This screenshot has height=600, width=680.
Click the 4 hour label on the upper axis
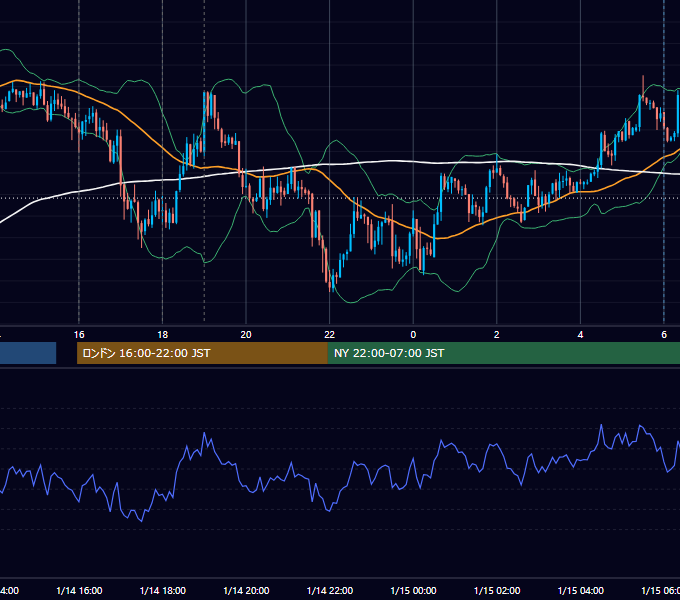pyautogui.click(x=580, y=335)
